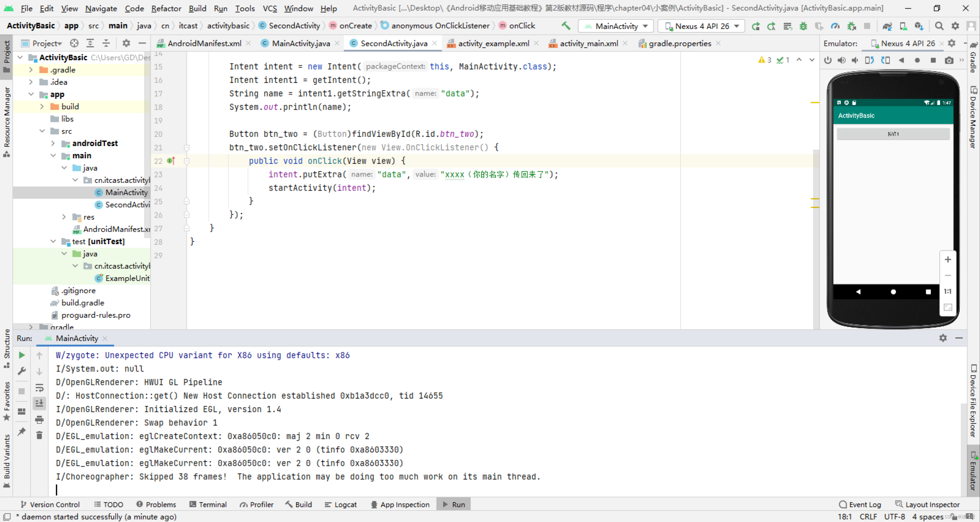Collapse the androidTest folder arrow
980x522 pixels.
tap(53, 143)
